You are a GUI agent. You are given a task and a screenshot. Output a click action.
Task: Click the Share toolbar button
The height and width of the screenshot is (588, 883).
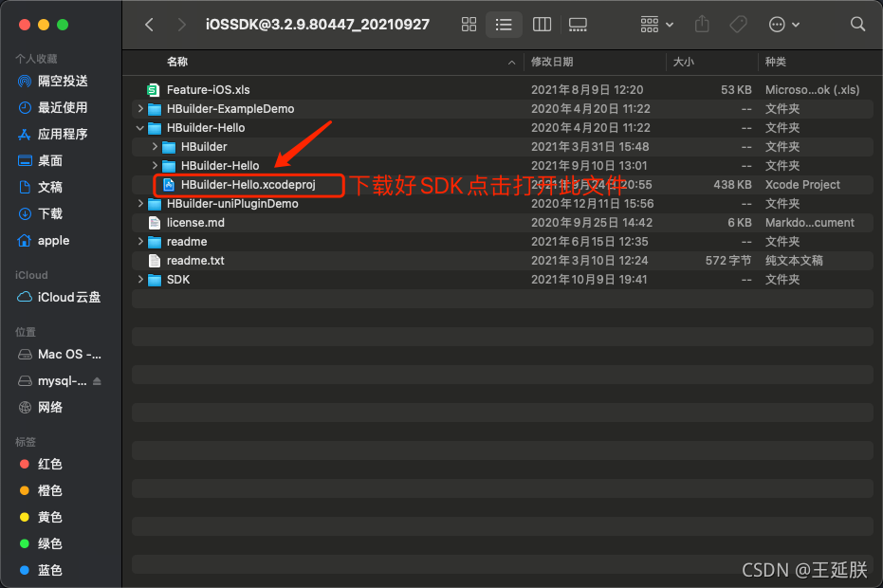pyautogui.click(x=702, y=25)
